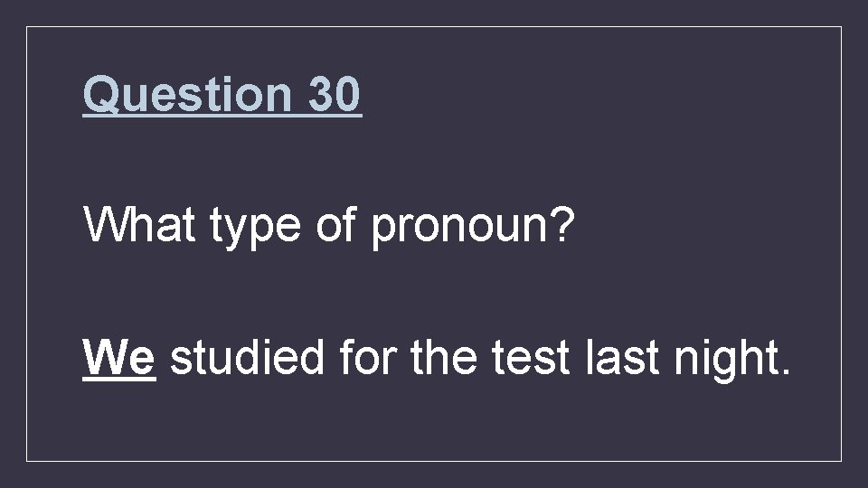This screenshot has width=868, height=488.
Task: Click the word "last" in the sentence
Action: pyautogui.click(x=622, y=357)
